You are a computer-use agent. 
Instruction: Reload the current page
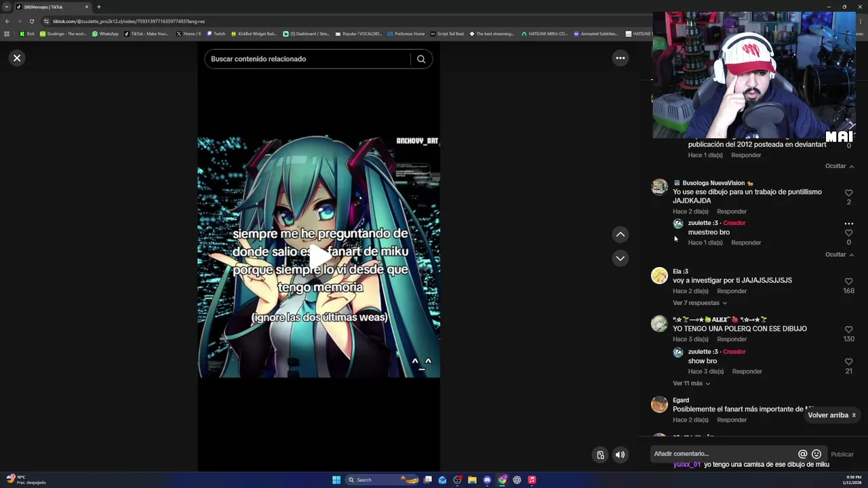(x=31, y=21)
